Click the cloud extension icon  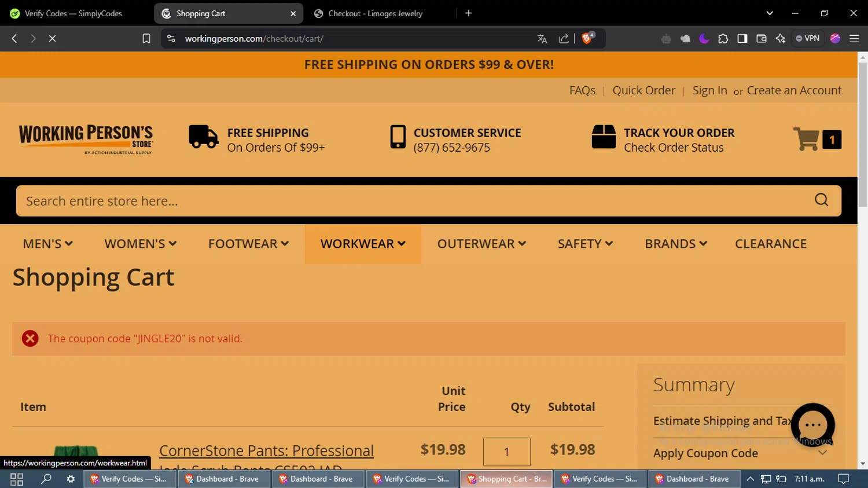point(685,38)
